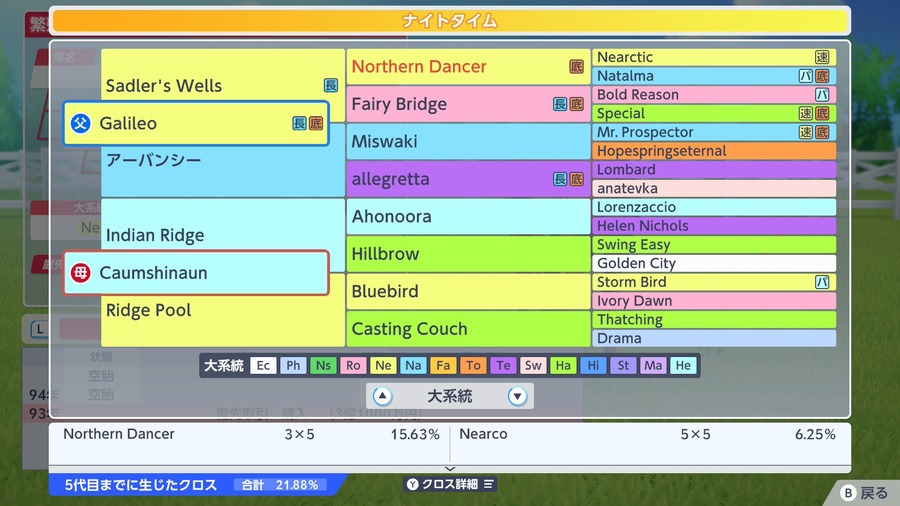
Task: Click the 長 badge on Fairy Bridge
Action: tap(560, 104)
